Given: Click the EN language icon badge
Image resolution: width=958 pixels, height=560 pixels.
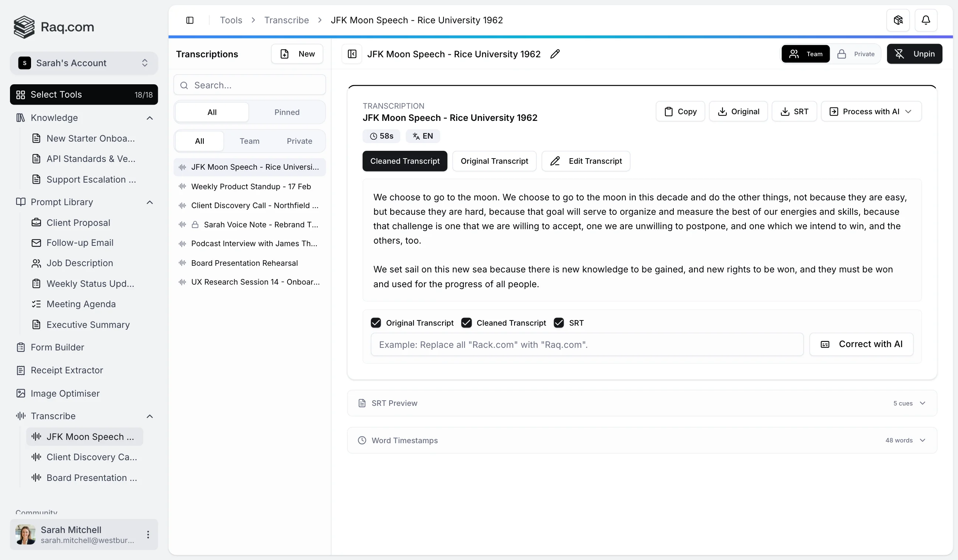Looking at the screenshot, I should 415,136.
